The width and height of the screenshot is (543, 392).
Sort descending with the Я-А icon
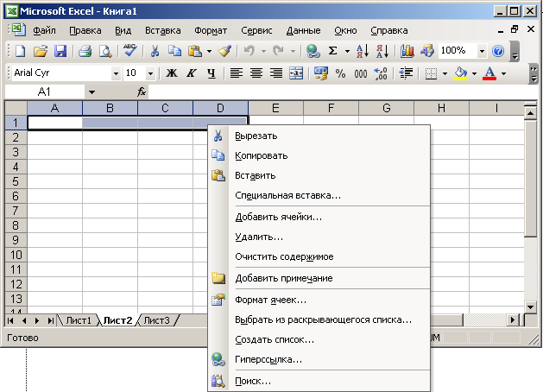pos(382,51)
